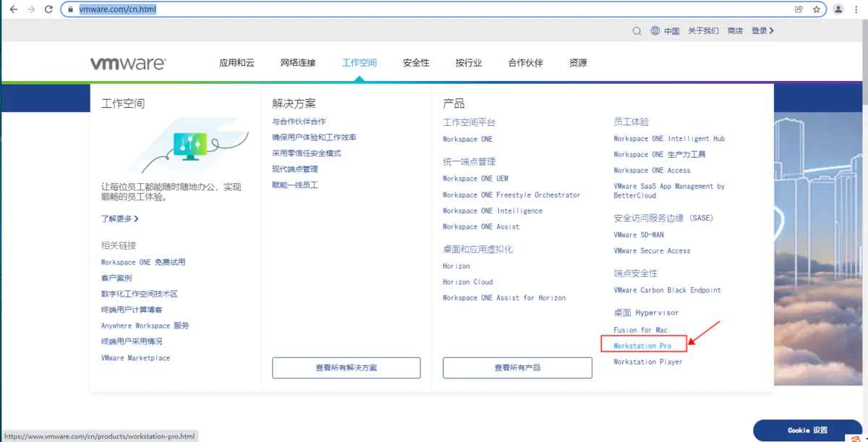868x442 pixels.
Task: Open the VMware SD-WAN link
Action: [x=639, y=234]
